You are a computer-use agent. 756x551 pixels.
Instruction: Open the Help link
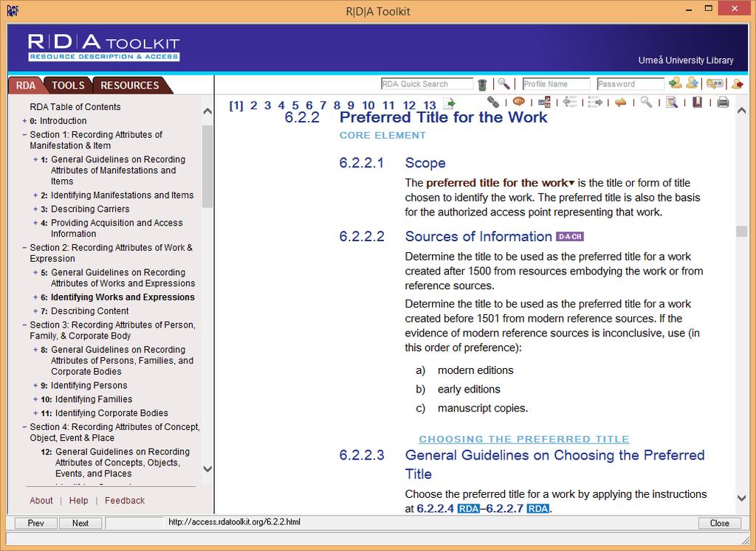coord(78,500)
